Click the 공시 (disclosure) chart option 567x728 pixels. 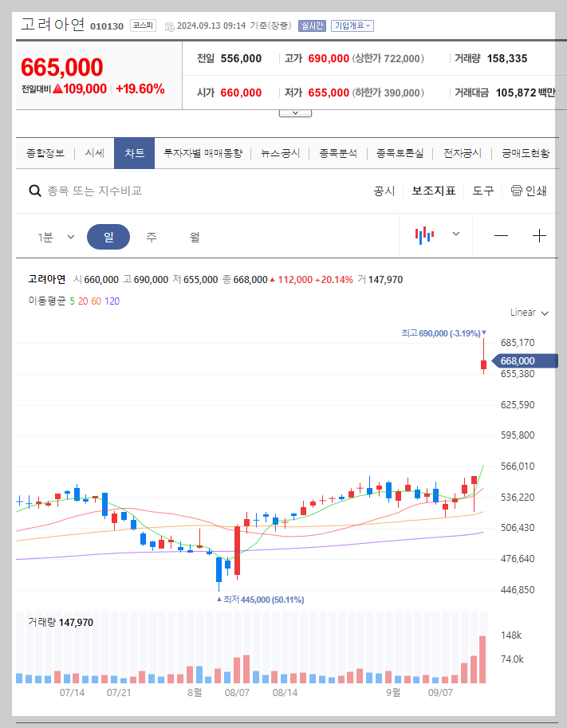pos(384,191)
